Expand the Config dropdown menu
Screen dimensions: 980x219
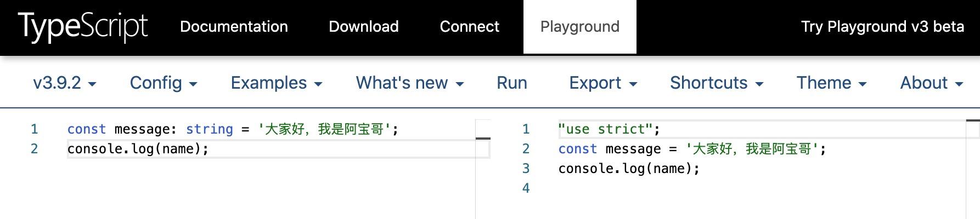[x=163, y=83]
